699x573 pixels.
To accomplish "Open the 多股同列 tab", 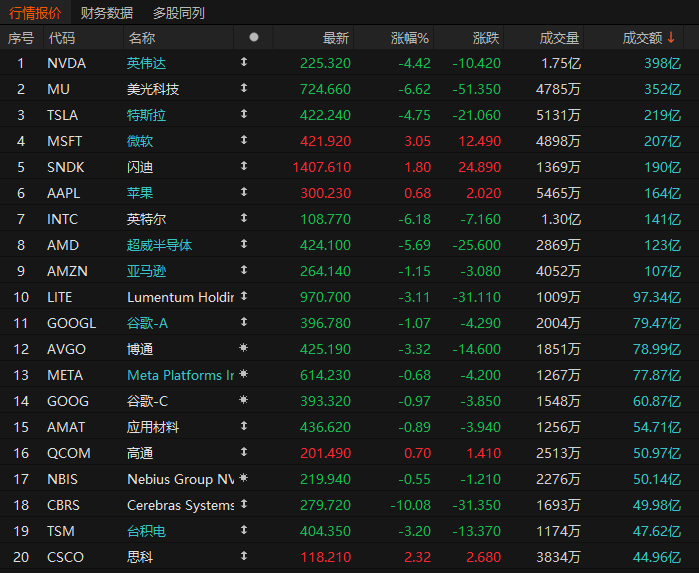I will (178, 13).
